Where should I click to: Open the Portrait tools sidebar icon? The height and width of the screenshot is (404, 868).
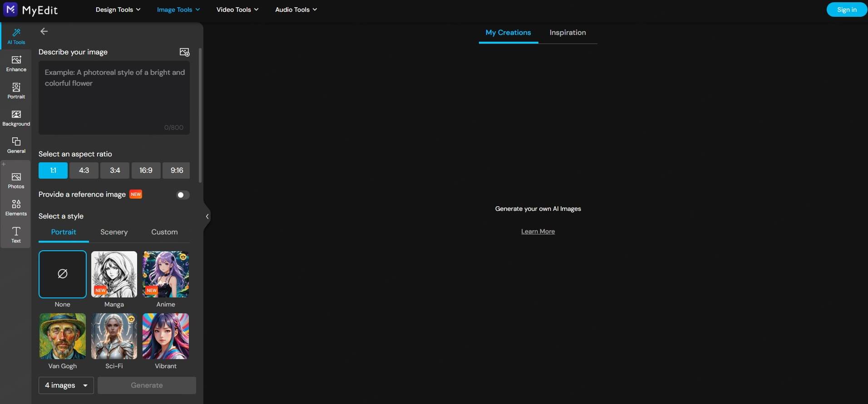pos(16,91)
